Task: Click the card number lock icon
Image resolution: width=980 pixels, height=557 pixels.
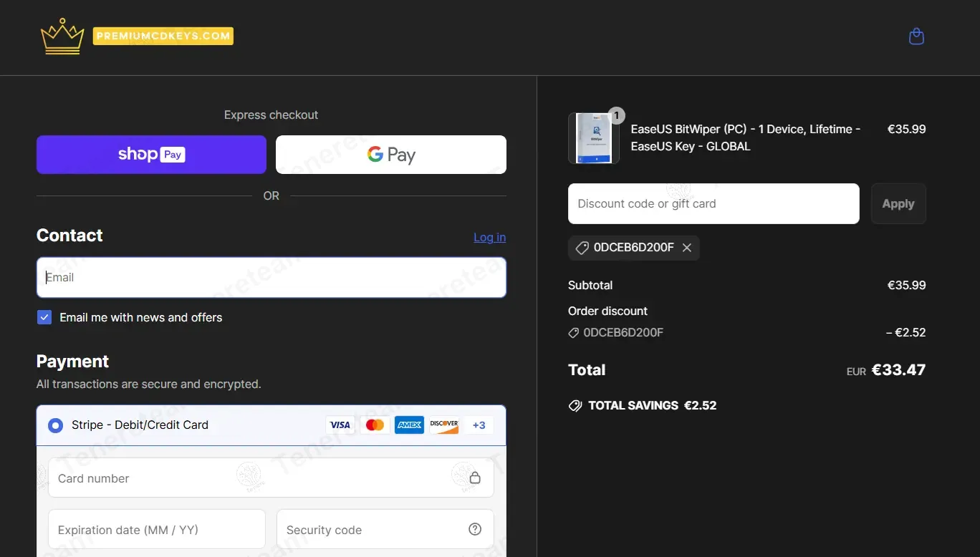Action: click(474, 478)
